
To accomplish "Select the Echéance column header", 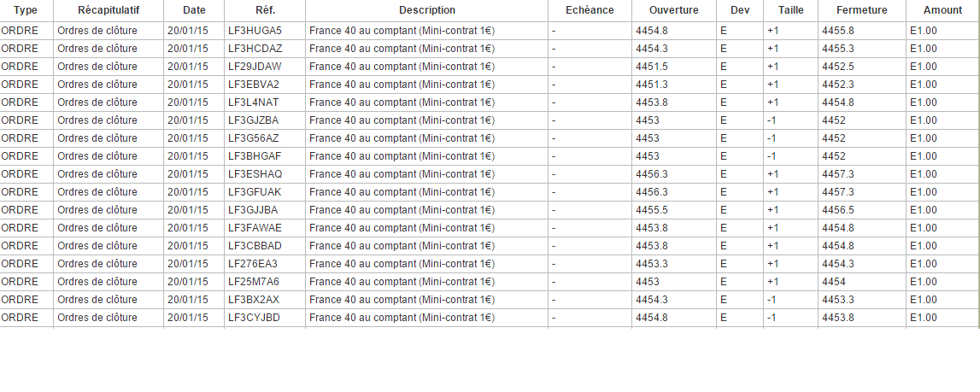I will coord(590,10).
